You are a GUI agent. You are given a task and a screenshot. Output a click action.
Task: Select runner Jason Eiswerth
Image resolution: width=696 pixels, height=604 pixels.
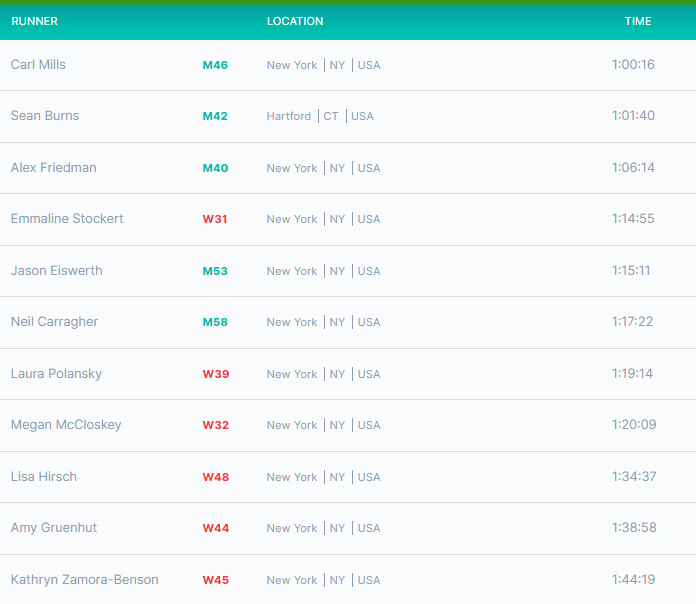tap(56, 271)
